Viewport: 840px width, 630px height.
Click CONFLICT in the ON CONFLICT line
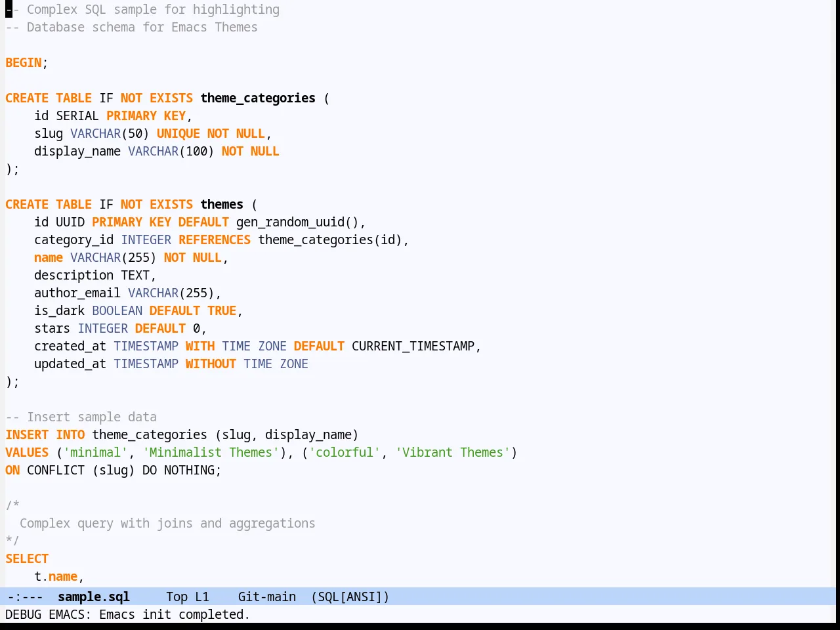[x=56, y=470]
